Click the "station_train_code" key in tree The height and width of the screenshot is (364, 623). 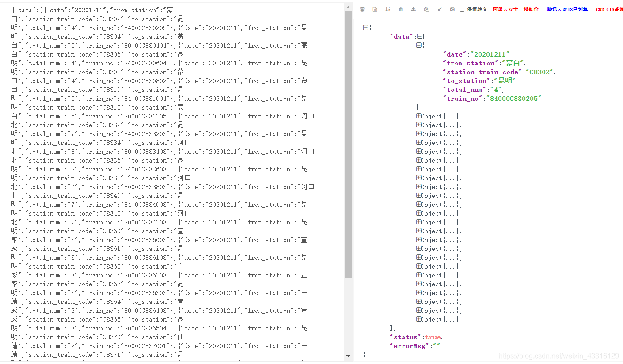point(483,72)
